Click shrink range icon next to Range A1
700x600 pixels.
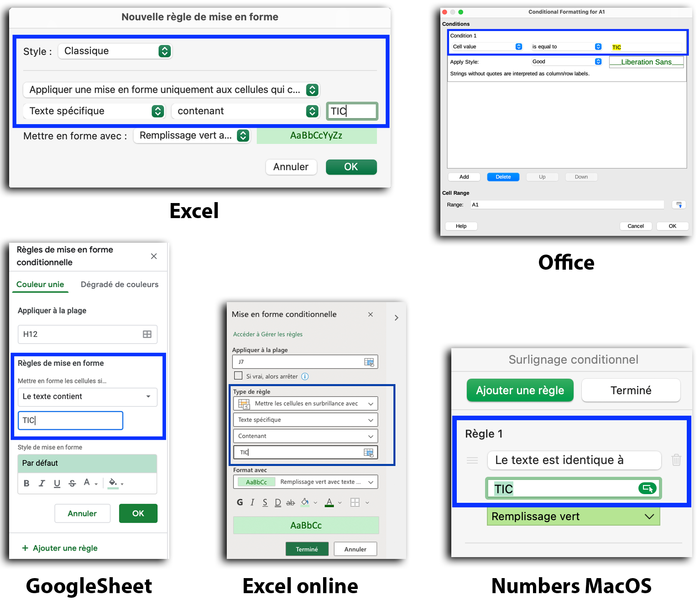coord(679,205)
